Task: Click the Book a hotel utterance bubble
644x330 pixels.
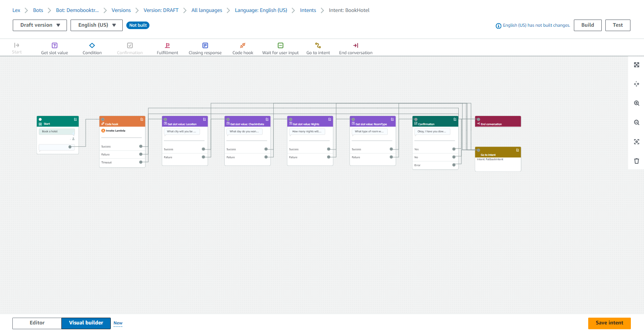Action: pos(57,132)
